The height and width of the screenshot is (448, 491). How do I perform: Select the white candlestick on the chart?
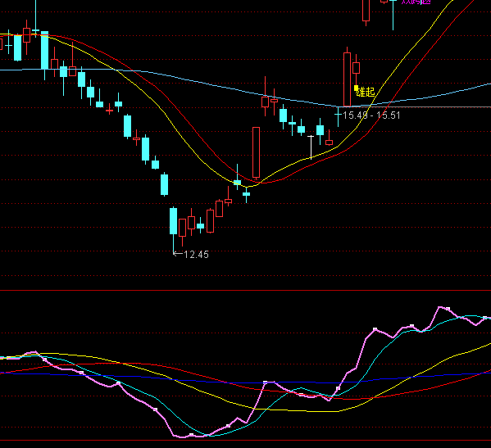coord(311,147)
